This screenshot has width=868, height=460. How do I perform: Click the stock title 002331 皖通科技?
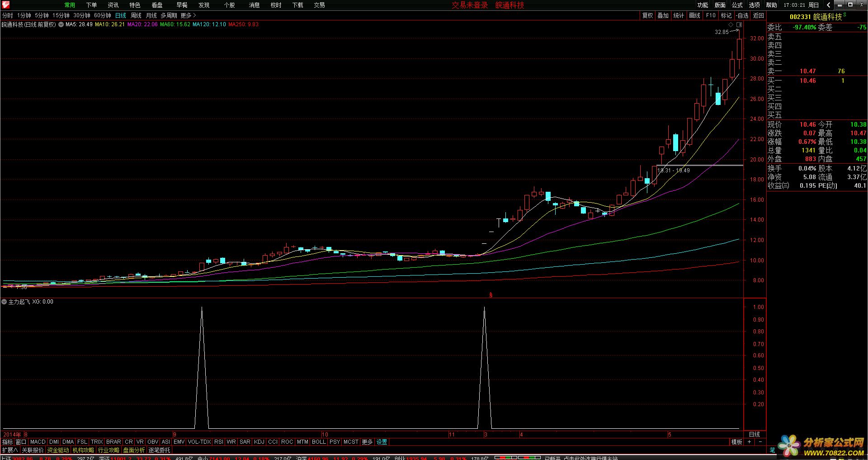[816, 17]
